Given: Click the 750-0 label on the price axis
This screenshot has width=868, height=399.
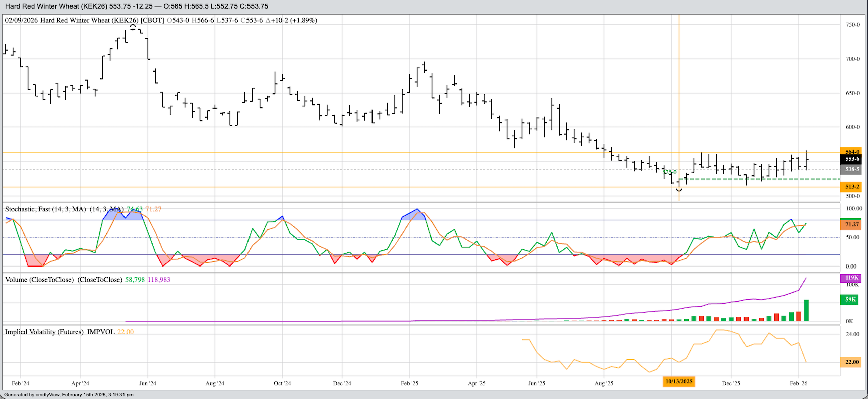Looking at the screenshot, I should [x=853, y=25].
